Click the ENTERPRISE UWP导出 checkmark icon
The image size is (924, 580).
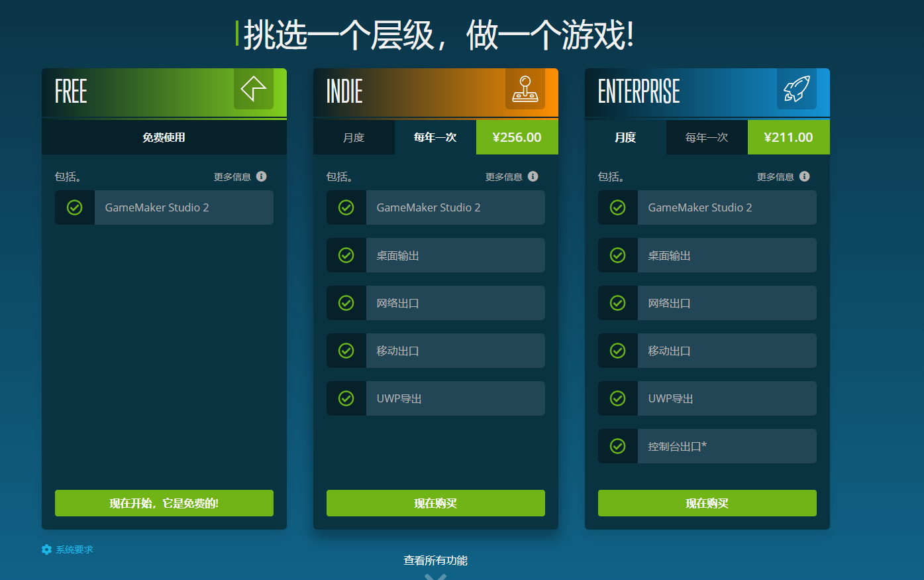click(x=618, y=398)
